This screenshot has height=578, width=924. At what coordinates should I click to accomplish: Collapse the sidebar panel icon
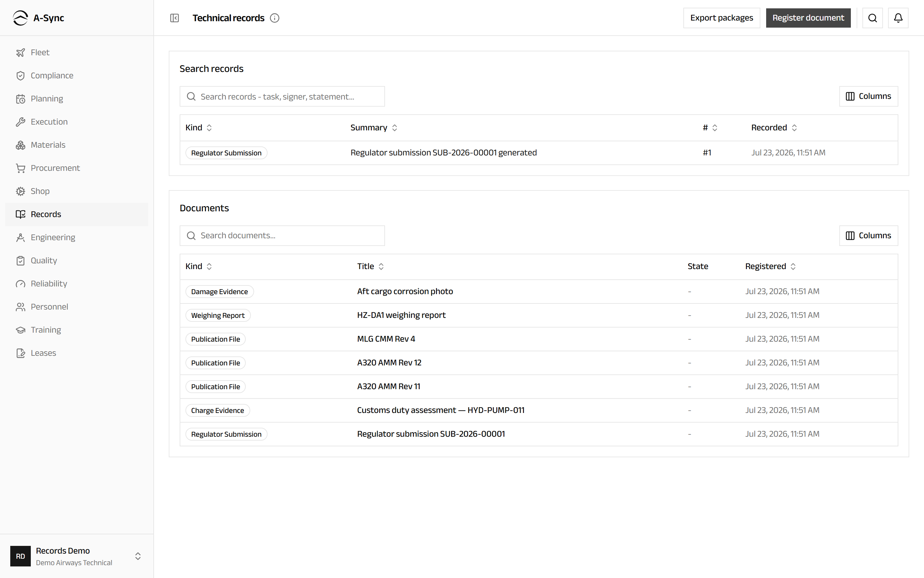click(x=175, y=18)
